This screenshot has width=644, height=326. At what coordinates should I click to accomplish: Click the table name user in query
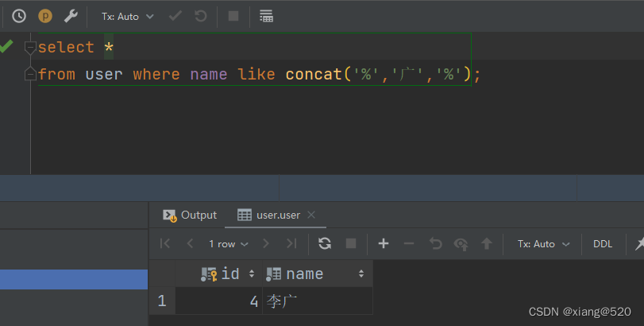104,75
